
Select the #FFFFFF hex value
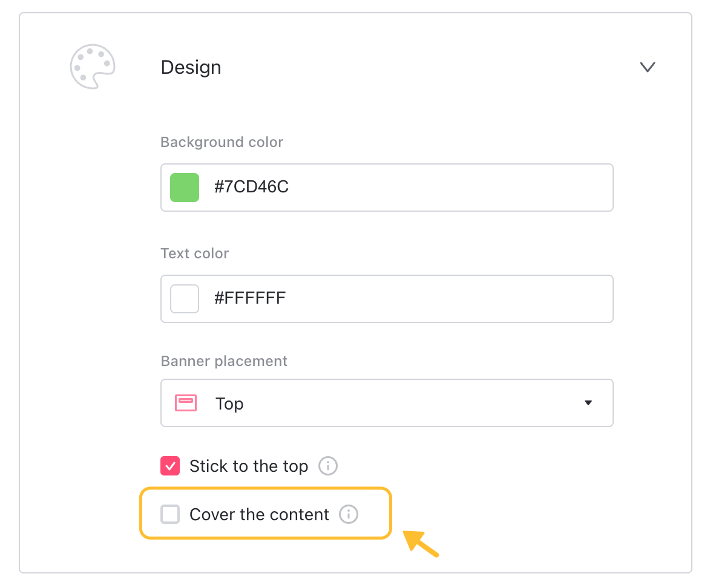[249, 298]
